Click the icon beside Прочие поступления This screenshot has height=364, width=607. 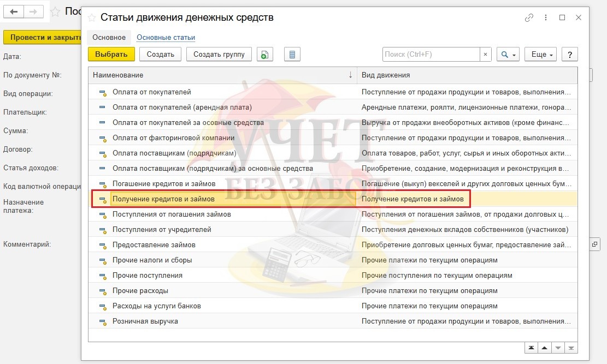point(103,276)
